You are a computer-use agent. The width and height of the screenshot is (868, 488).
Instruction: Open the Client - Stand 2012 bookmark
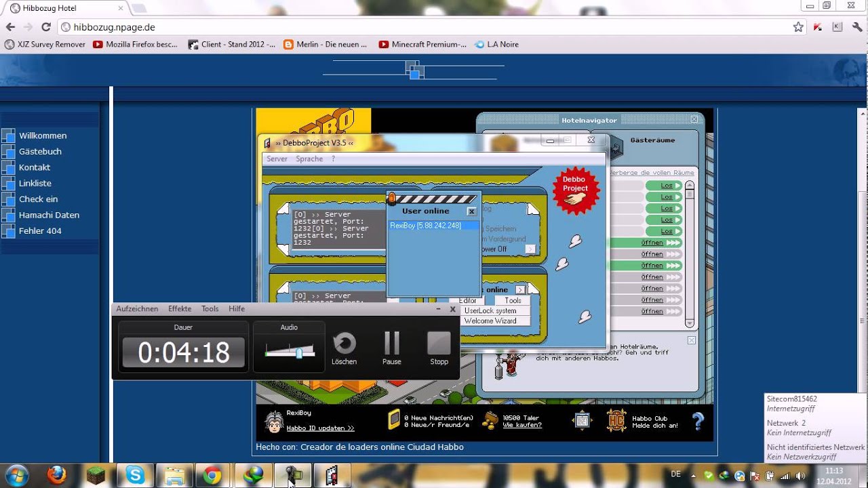(231, 44)
